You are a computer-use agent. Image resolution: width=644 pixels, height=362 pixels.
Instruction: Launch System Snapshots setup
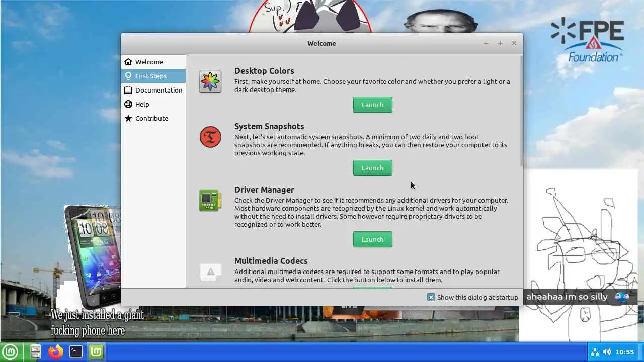click(x=373, y=168)
